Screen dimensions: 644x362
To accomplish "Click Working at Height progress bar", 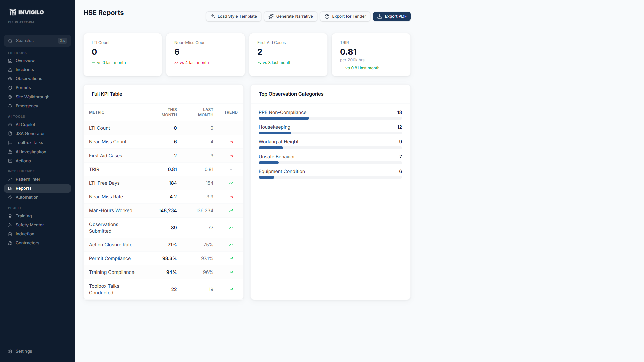I will click(x=330, y=148).
